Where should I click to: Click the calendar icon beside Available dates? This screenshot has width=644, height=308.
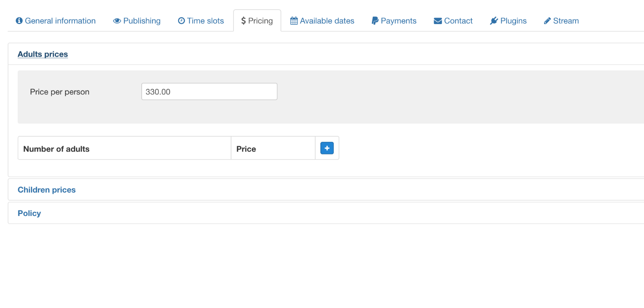point(294,21)
